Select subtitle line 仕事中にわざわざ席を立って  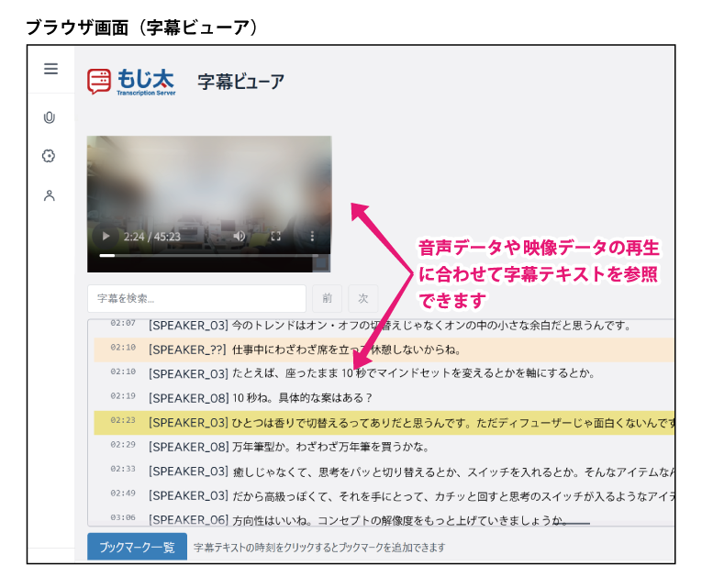point(384,349)
